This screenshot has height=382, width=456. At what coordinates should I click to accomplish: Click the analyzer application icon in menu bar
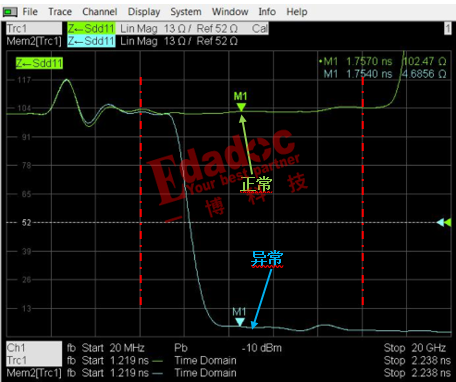pos(10,12)
